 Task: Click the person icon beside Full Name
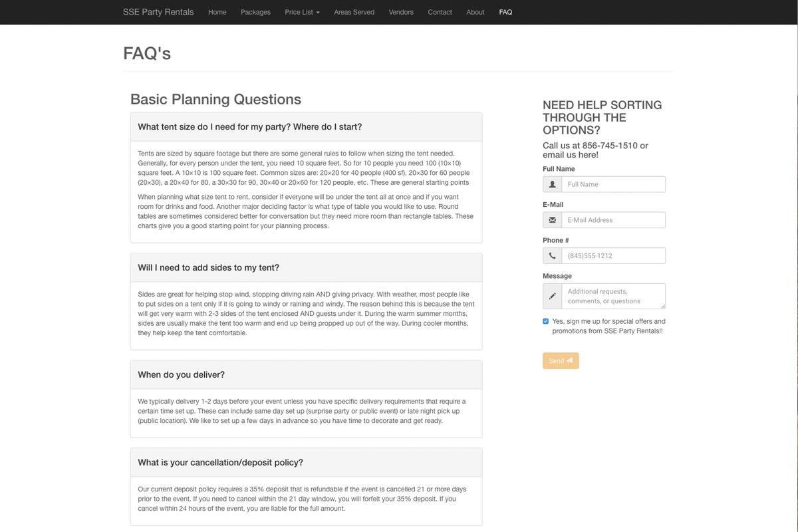coord(552,184)
